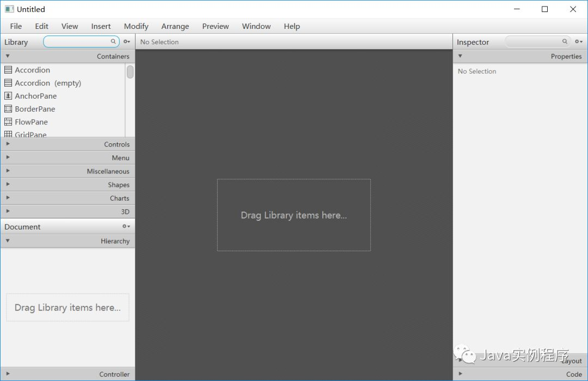Expand the Controller section in Document
This screenshot has height=381, width=588.
(68, 374)
